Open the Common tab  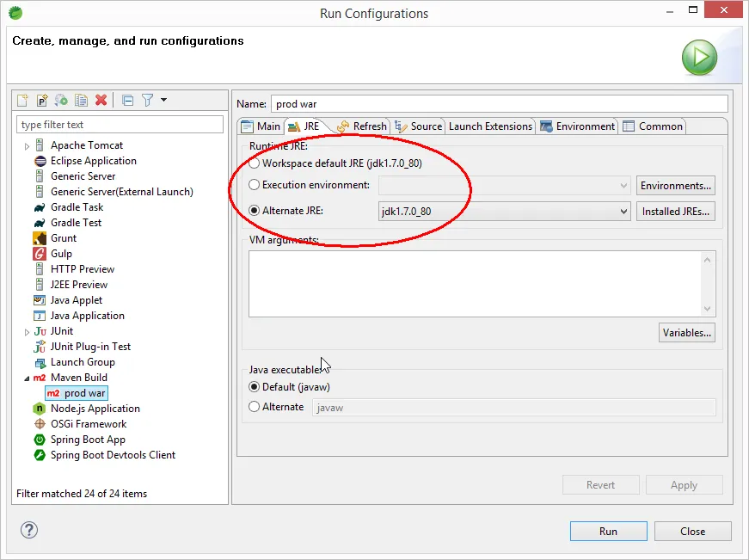(653, 126)
